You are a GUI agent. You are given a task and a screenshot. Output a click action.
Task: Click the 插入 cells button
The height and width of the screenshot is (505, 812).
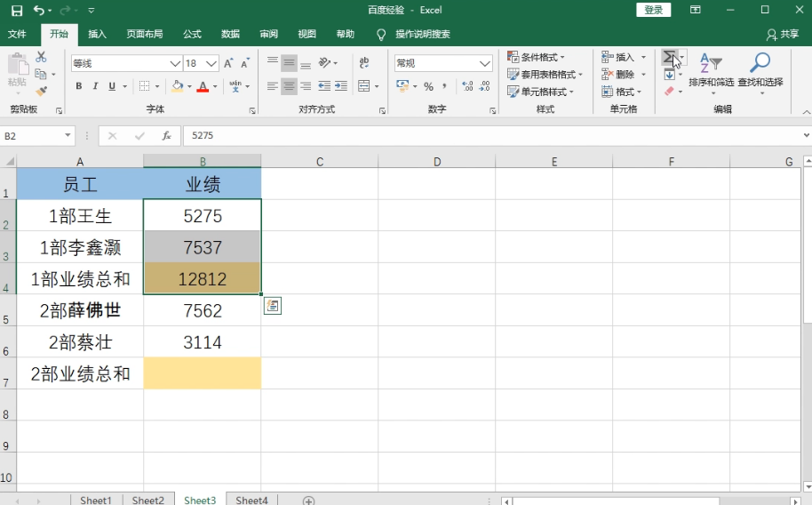click(618, 57)
